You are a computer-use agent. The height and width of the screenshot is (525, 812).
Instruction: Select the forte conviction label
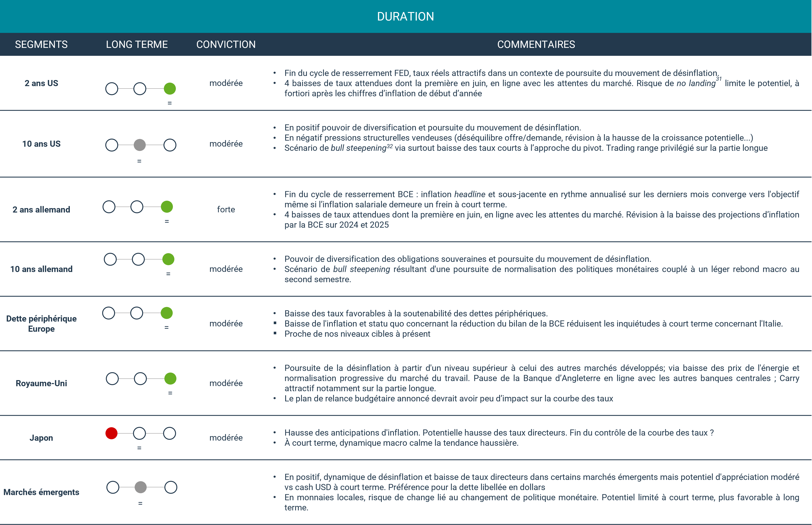click(226, 209)
